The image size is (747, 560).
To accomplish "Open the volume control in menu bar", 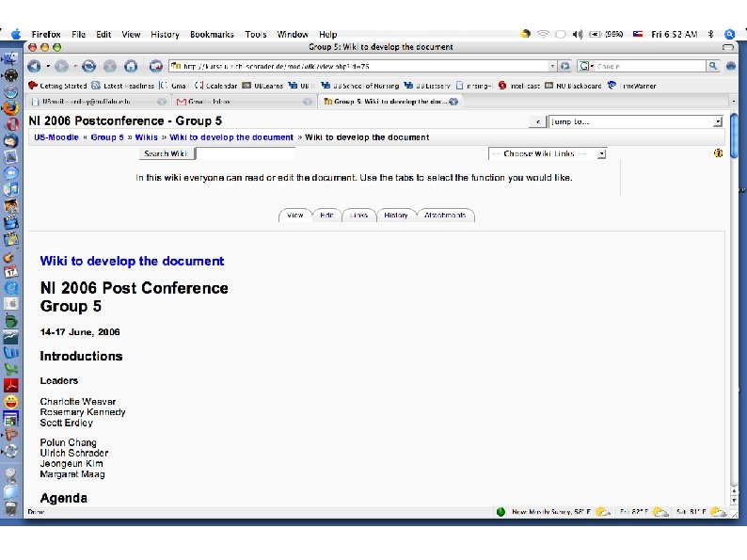I will coord(578,34).
